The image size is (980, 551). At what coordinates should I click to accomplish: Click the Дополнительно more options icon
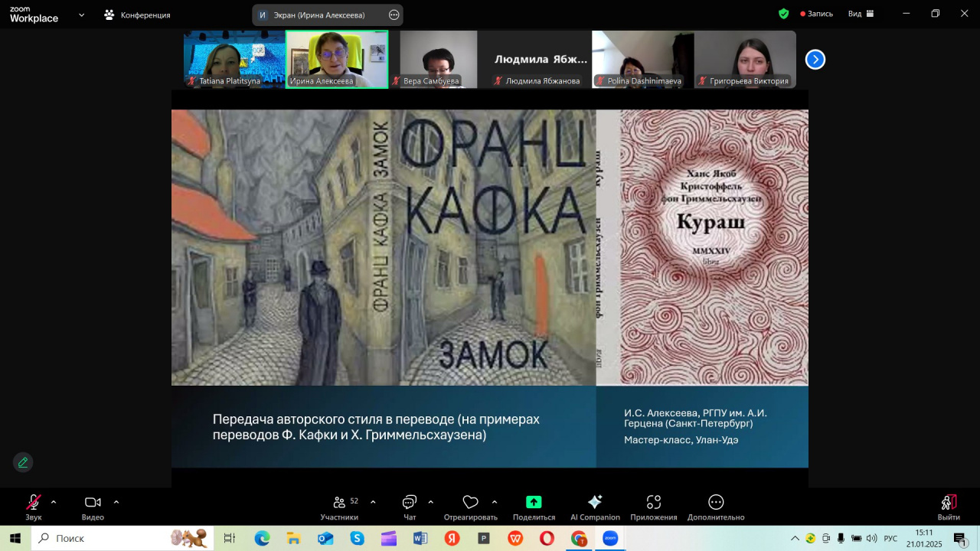[x=716, y=503]
